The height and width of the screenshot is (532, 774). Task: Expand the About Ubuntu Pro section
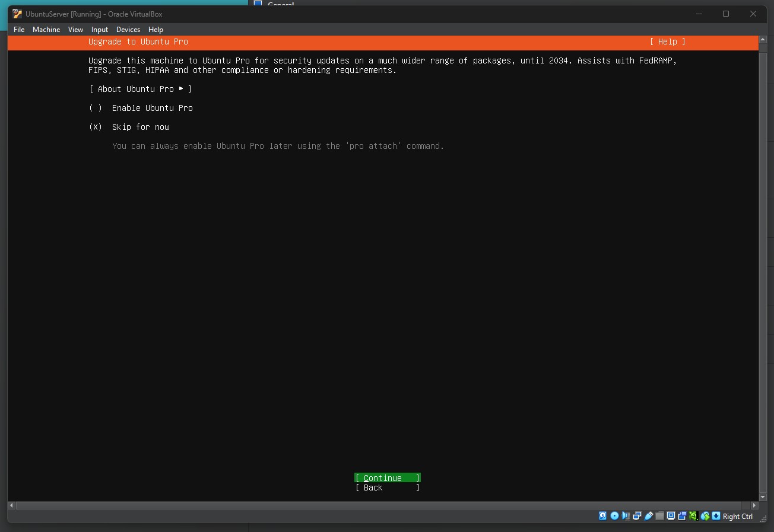tap(140, 89)
